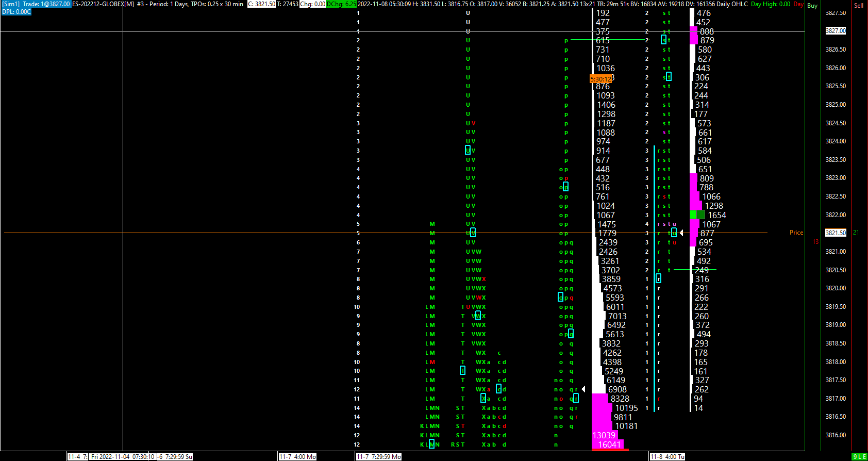Click the Fri 2022-11-04 07:30:10 crosshair label
Screen dimensions: 868x461
pos(123,457)
